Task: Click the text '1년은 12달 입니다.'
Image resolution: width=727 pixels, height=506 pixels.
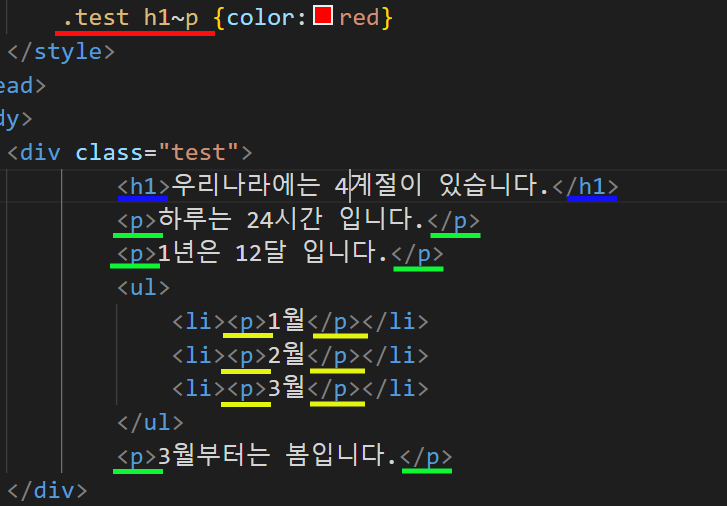Action: point(273,253)
